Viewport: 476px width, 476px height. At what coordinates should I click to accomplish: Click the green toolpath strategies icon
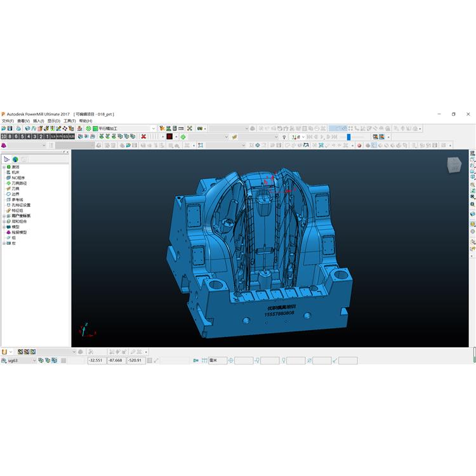[x=89, y=128]
